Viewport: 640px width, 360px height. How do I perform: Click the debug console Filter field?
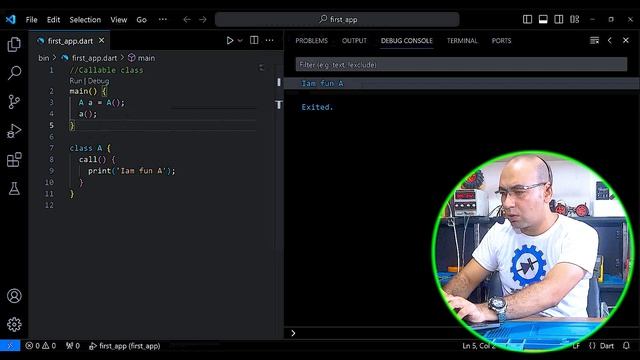pos(461,64)
